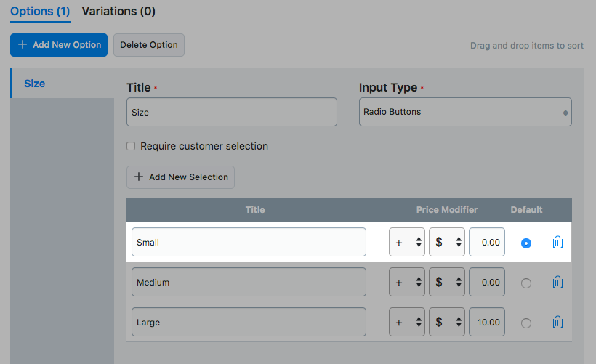Enable Require customer selection checkbox
Viewport: 596px width, 364px height.
point(131,146)
